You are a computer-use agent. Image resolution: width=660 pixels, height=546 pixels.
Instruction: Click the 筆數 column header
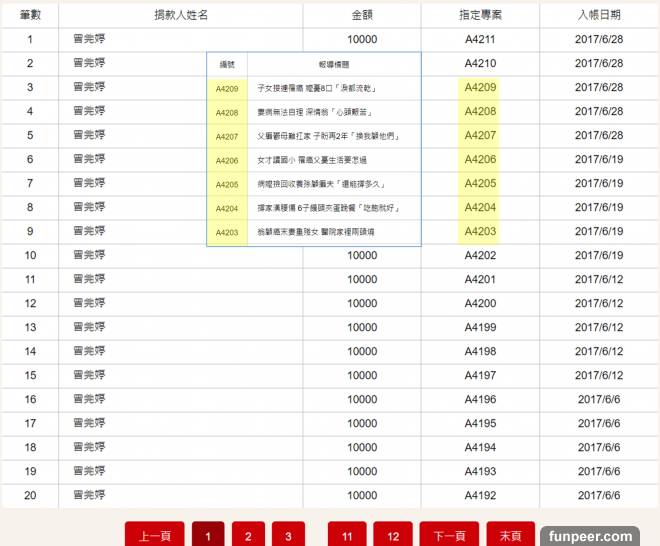[x=30, y=16]
